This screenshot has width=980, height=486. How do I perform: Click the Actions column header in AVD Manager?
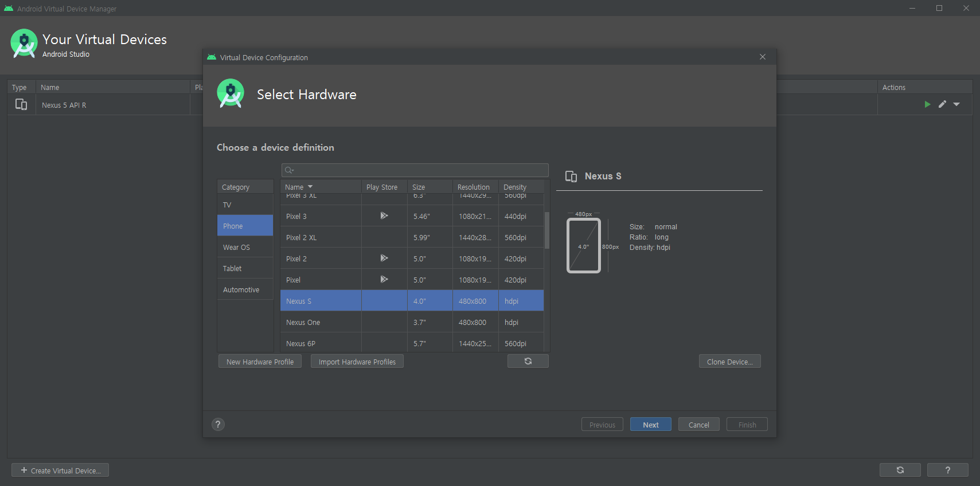pos(925,87)
